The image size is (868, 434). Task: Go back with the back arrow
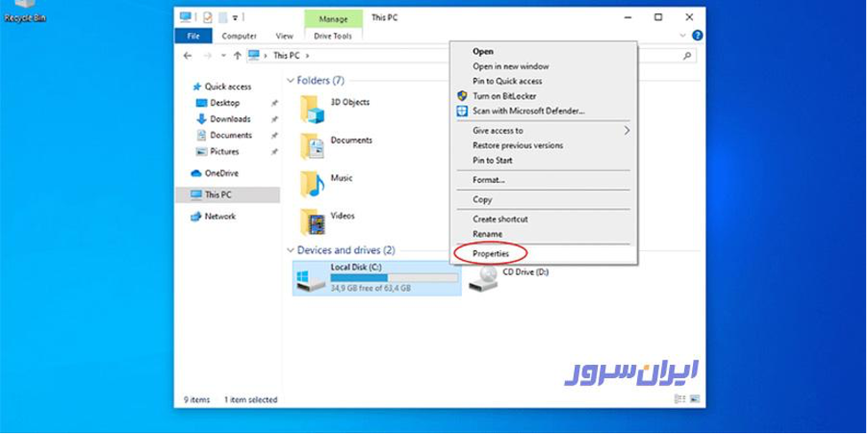click(187, 56)
